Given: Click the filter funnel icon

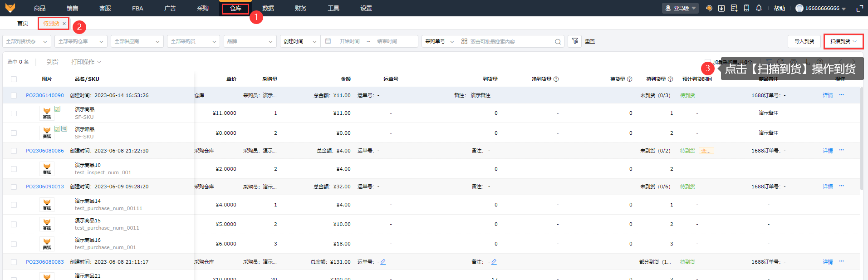Looking at the screenshot, I should (x=575, y=41).
